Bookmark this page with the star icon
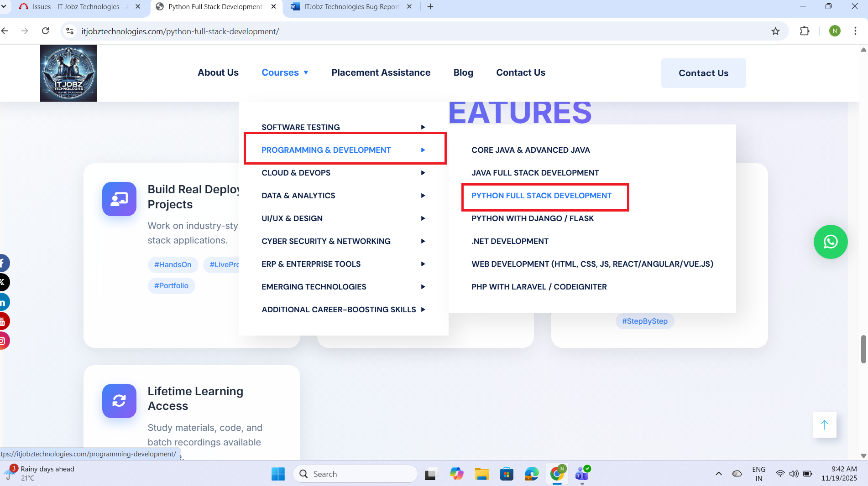The image size is (868, 486). pyautogui.click(x=775, y=31)
